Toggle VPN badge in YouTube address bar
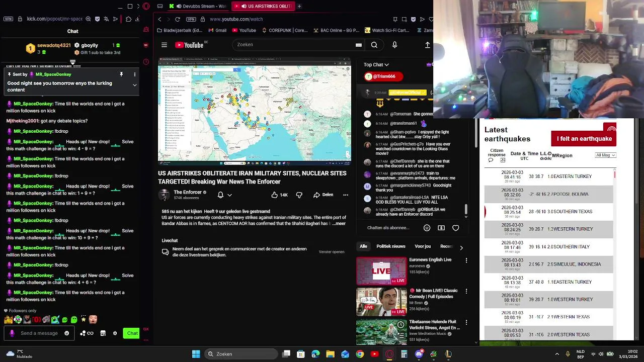 point(191,19)
